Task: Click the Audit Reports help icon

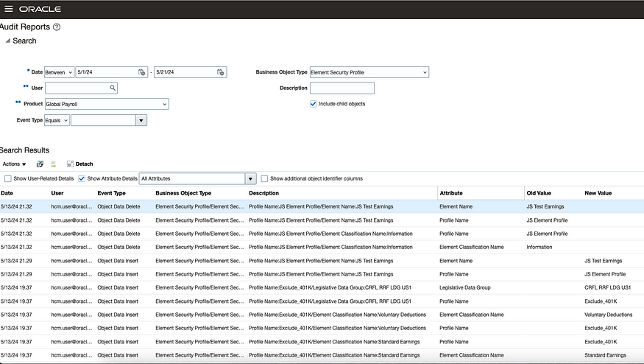Action: pyautogui.click(x=57, y=27)
